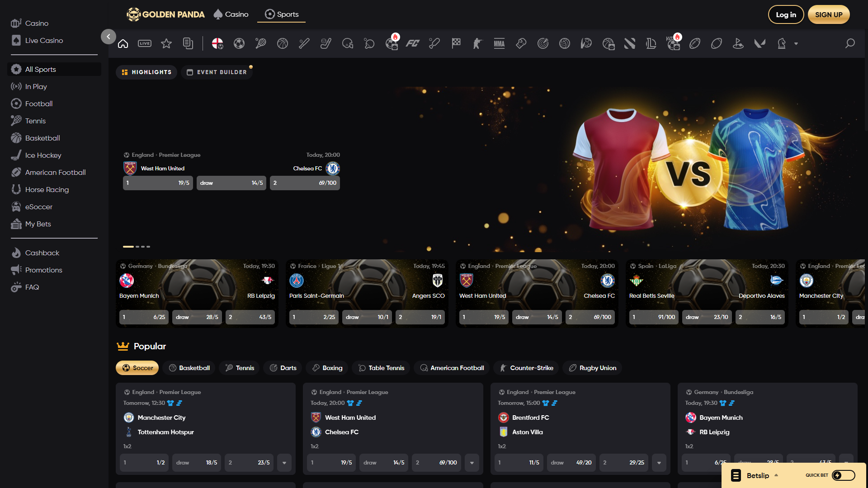Toggle the Quick Bet switch

844,475
